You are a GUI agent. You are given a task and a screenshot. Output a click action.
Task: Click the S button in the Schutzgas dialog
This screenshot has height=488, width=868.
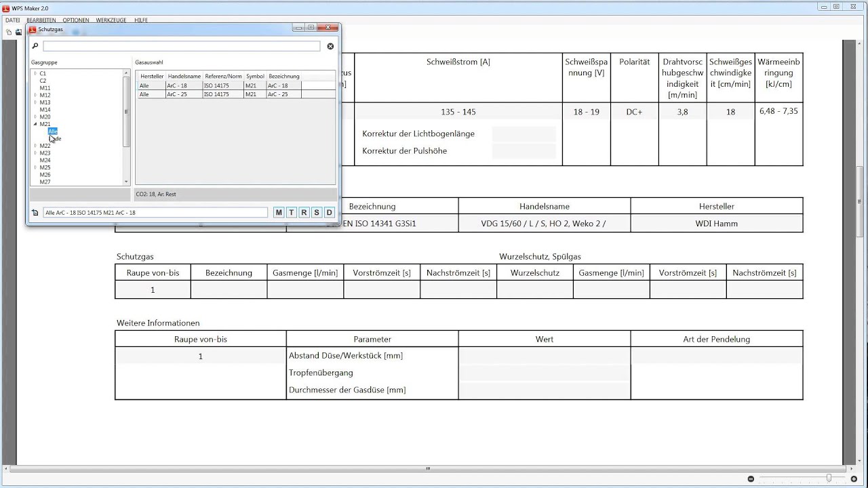tap(317, 213)
